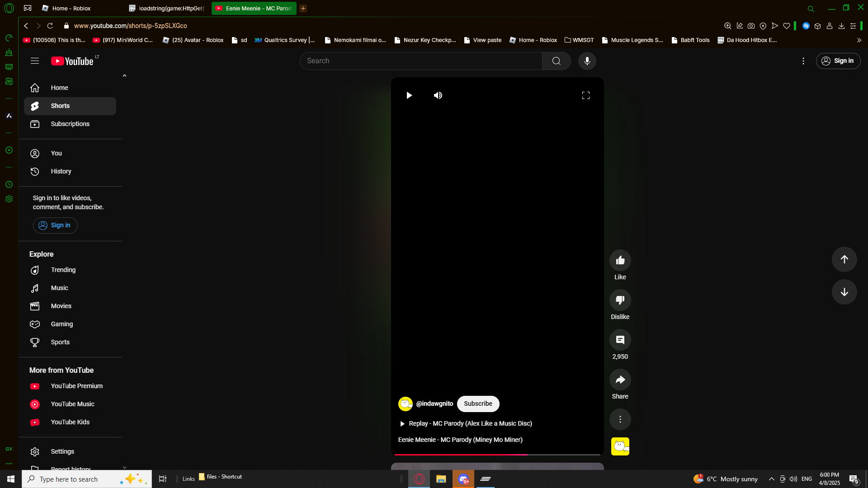Screen dimensions: 868x488
Task: Open the Short's more actions menu
Action: [x=620, y=419]
